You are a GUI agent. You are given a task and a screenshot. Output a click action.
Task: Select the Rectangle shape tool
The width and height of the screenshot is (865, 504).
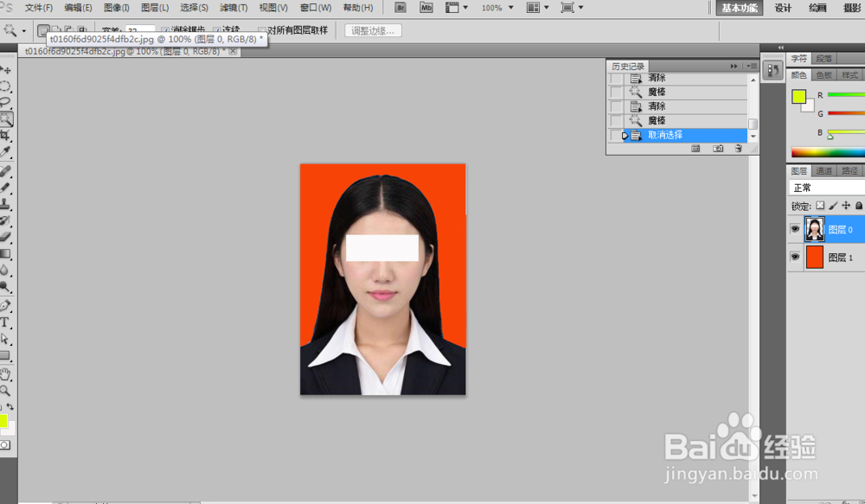click(5, 355)
